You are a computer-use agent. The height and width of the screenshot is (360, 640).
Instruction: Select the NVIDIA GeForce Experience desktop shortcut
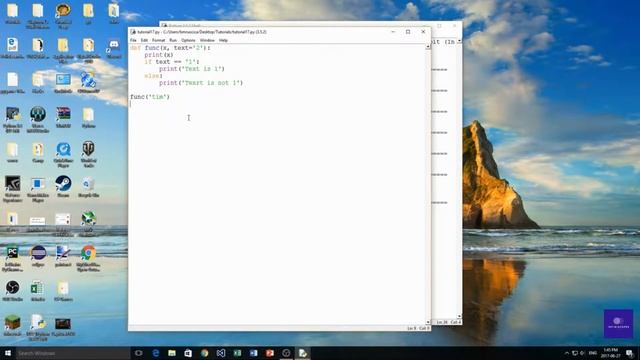(x=13, y=189)
